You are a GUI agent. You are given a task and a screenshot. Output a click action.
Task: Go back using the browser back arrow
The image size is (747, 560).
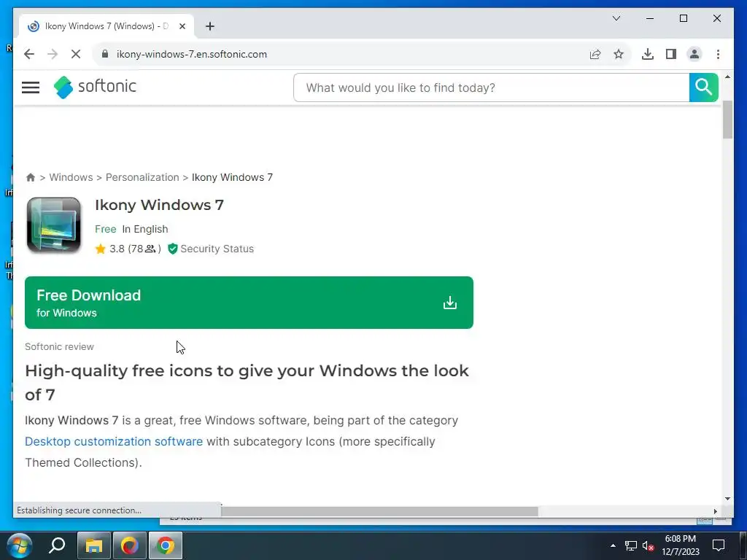29,54
